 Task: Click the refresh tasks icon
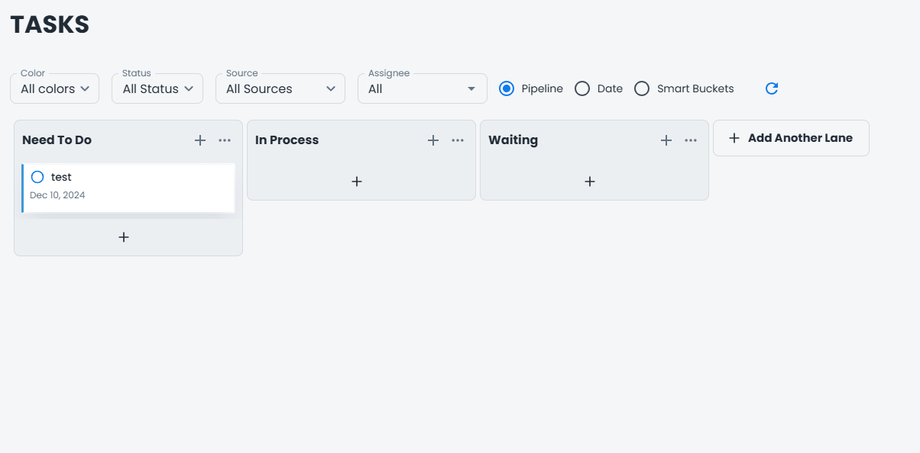point(771,89)
